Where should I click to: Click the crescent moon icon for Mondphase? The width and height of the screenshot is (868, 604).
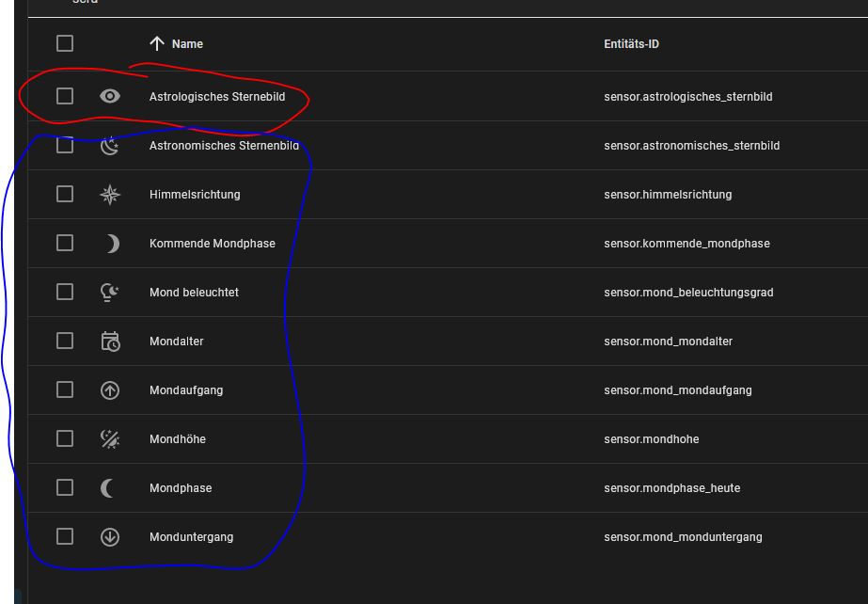pos(109,488)
